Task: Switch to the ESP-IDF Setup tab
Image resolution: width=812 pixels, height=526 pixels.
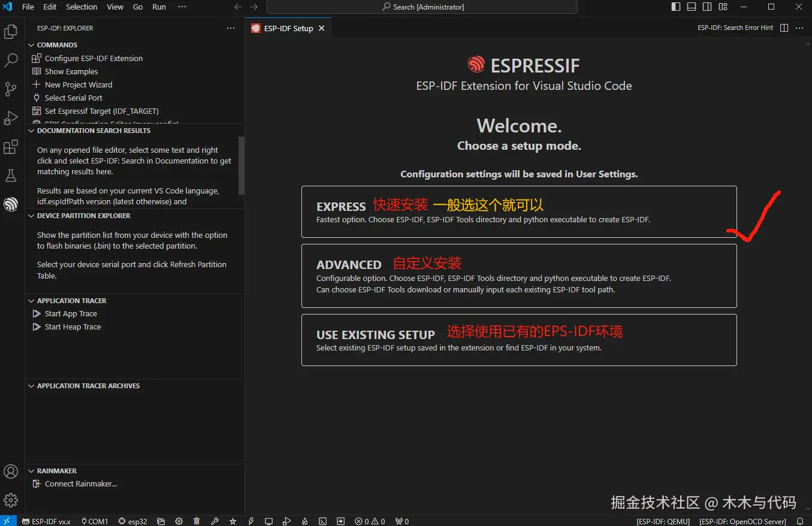Action: coord(288,28)
